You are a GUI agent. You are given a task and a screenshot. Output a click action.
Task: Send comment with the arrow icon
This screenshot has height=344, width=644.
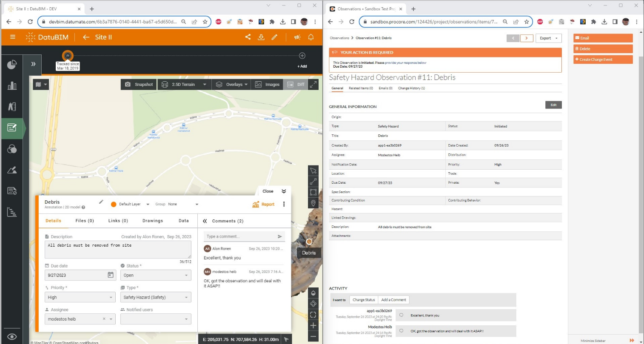(x=279, y=236)
